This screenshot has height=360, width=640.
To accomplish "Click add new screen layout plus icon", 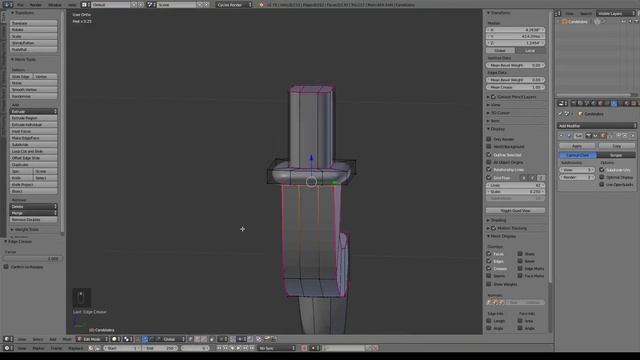I will [x=134, y=4].
